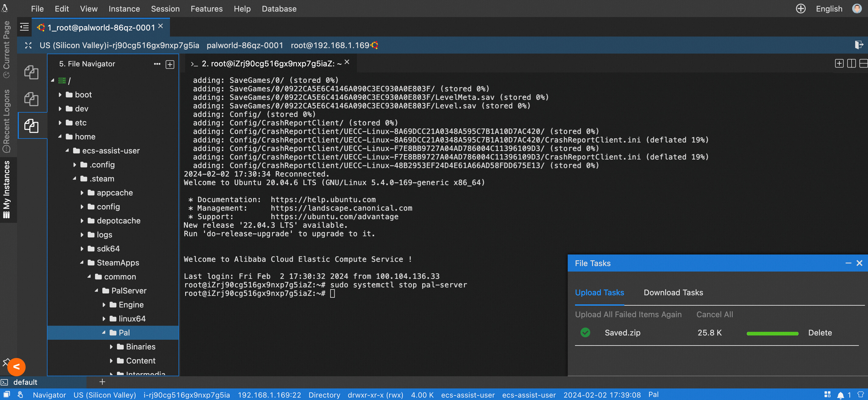Collapse the home folder node
This screenshot has height=400, width=868.
(x=60, y=137)
